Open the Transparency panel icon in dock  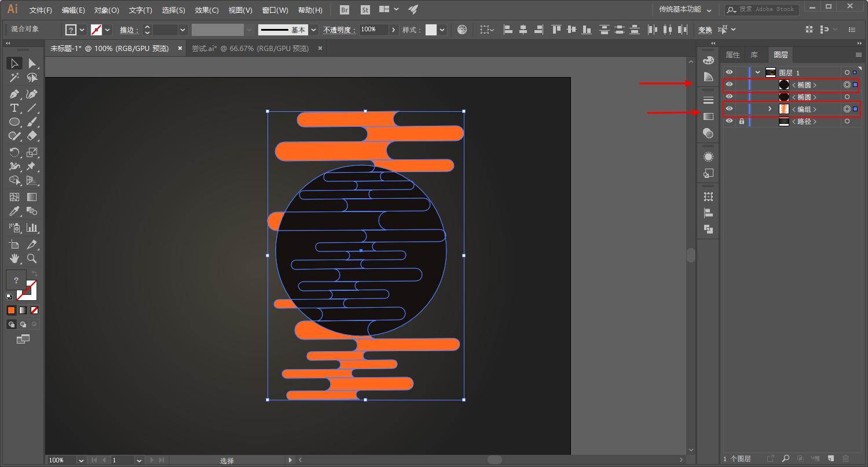[x=708, y=133]
